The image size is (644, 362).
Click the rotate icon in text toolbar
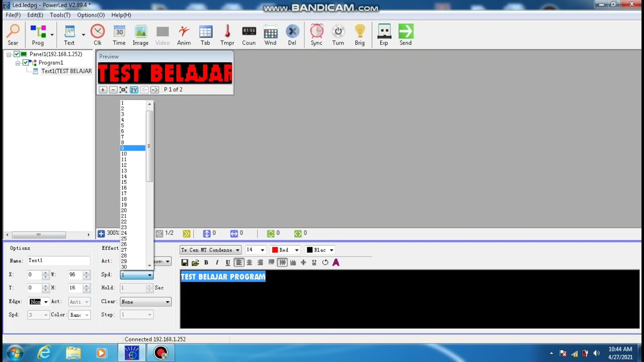tap(325, 262)
